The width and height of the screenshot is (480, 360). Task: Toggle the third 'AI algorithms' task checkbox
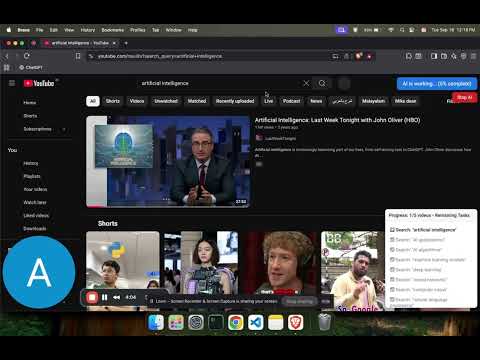(x=392, y=250)
